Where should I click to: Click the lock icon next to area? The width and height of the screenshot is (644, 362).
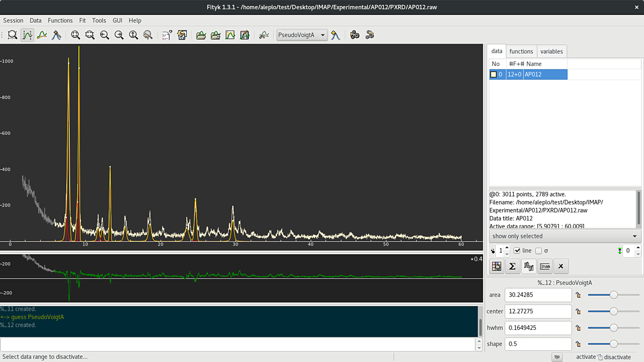(x=578, y=295)
